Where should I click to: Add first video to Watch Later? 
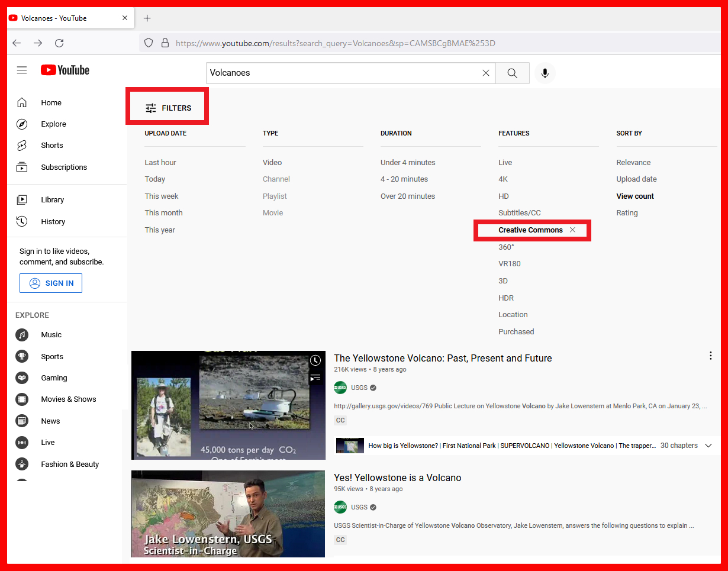tap(315, 360)
